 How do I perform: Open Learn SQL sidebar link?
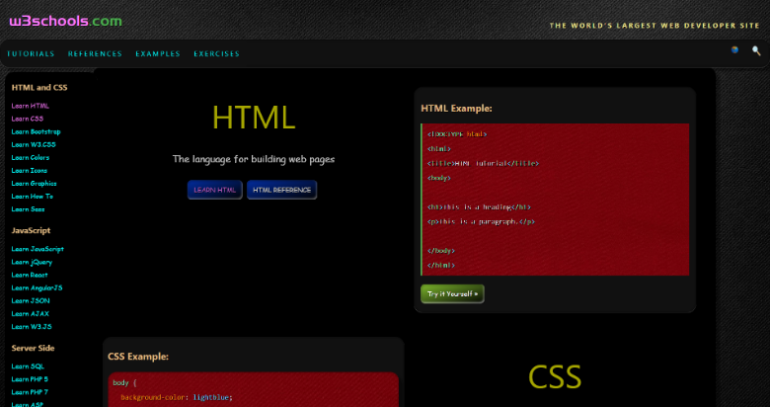[28, 366]
